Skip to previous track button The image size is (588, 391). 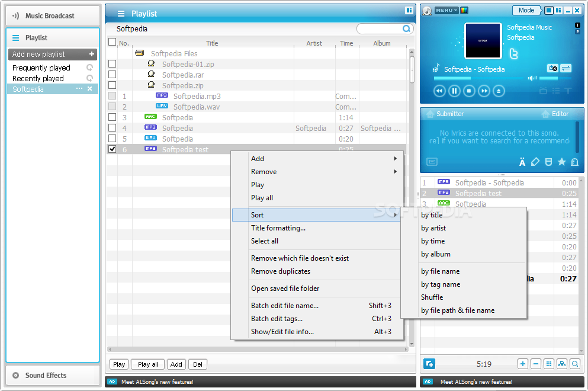pyautogui.click(x=439, y=91)
